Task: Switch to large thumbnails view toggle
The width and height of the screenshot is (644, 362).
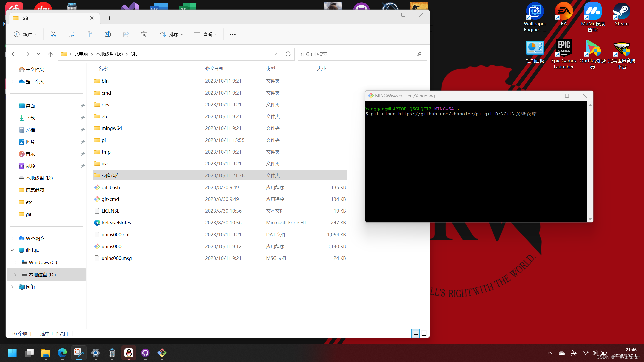Action: point(424,333)
